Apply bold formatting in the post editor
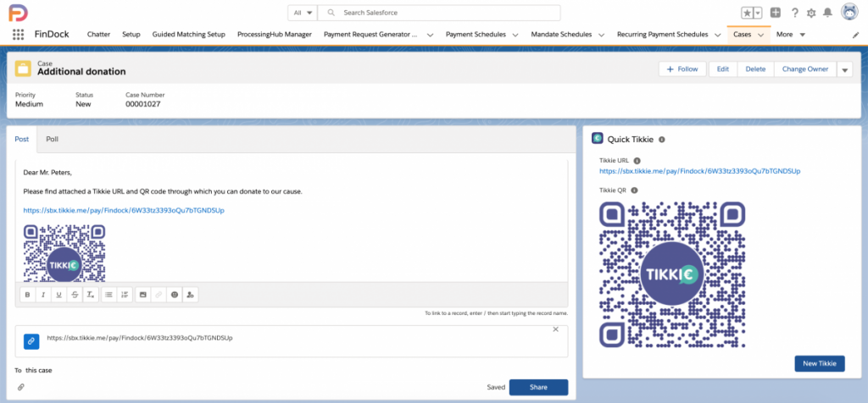Image resolution: width=868 pixels, height=403 pixels. point(28,295)
